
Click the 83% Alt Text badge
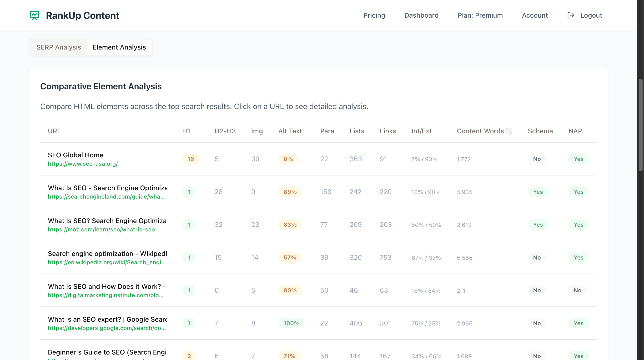(290, 225)
